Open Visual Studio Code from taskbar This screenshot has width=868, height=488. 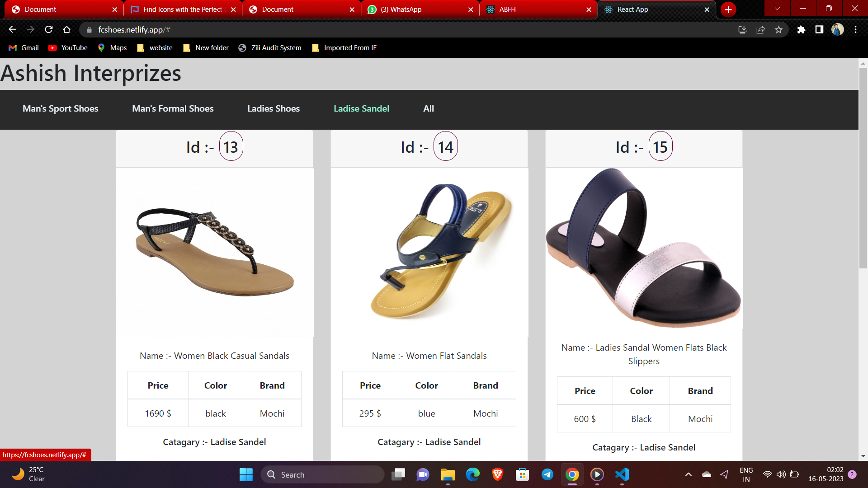(622, 474)
